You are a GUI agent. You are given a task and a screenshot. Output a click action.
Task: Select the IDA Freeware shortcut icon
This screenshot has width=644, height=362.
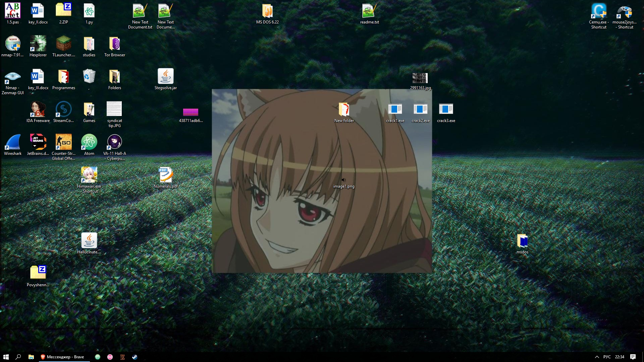point(38,109)
